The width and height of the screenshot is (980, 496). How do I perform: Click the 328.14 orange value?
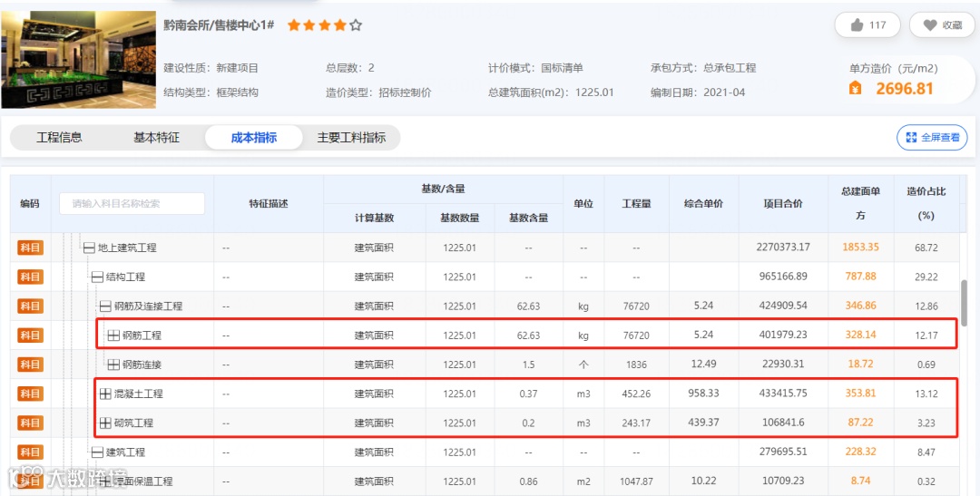click(860, 335)
